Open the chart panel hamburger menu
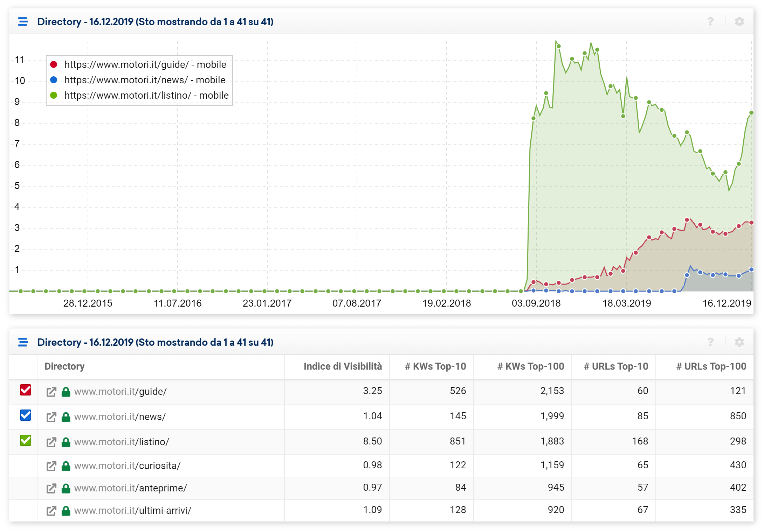Viewport: 764px width, 532px height. click(23, 22)
